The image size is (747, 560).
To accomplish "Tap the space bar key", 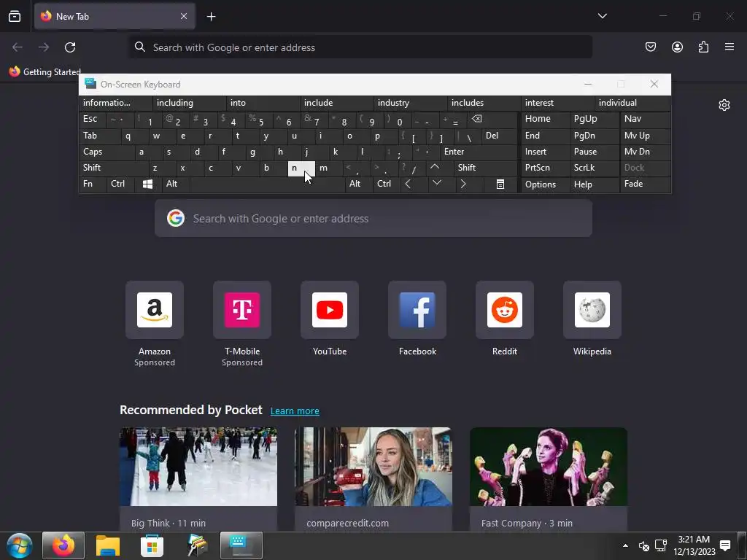I will coord(267,184).
